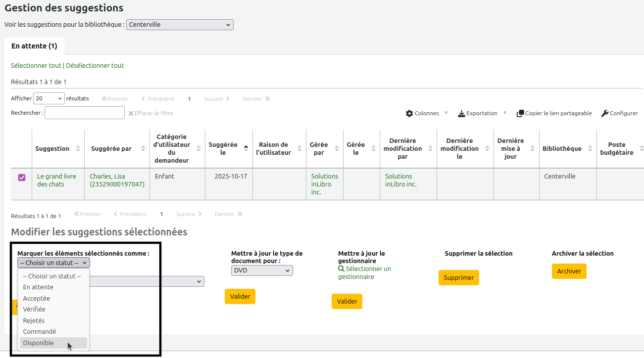The height and width of the screenshot is (358, 644).
Task: Change the Afficher results count dropdown
Action: (x=49, y=99)
